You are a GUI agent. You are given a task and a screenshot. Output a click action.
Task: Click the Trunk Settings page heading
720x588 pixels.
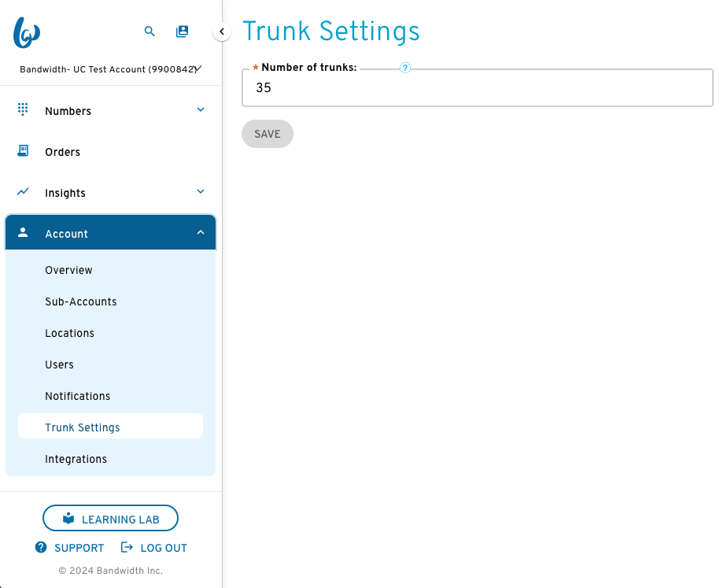[x=331, y=31]
